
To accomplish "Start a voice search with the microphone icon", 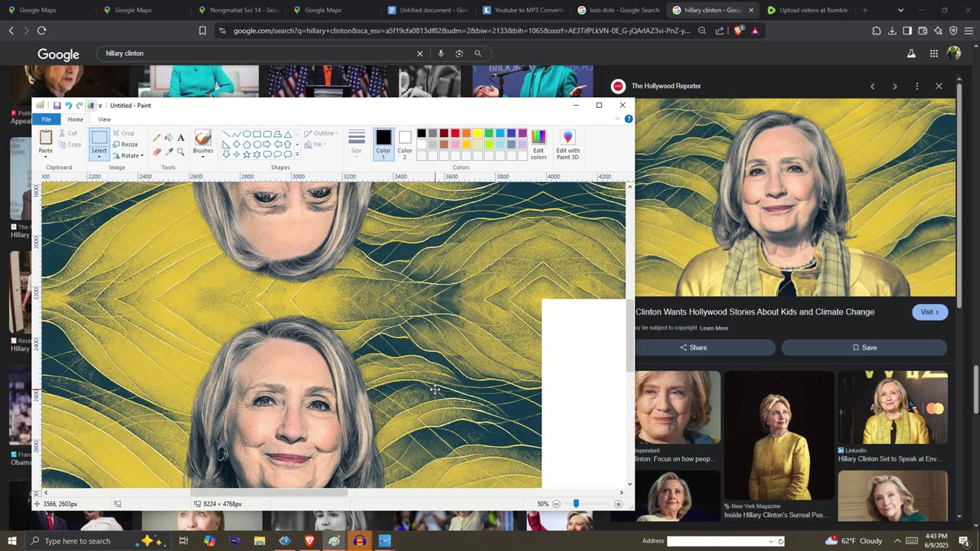I will [441, 54].
